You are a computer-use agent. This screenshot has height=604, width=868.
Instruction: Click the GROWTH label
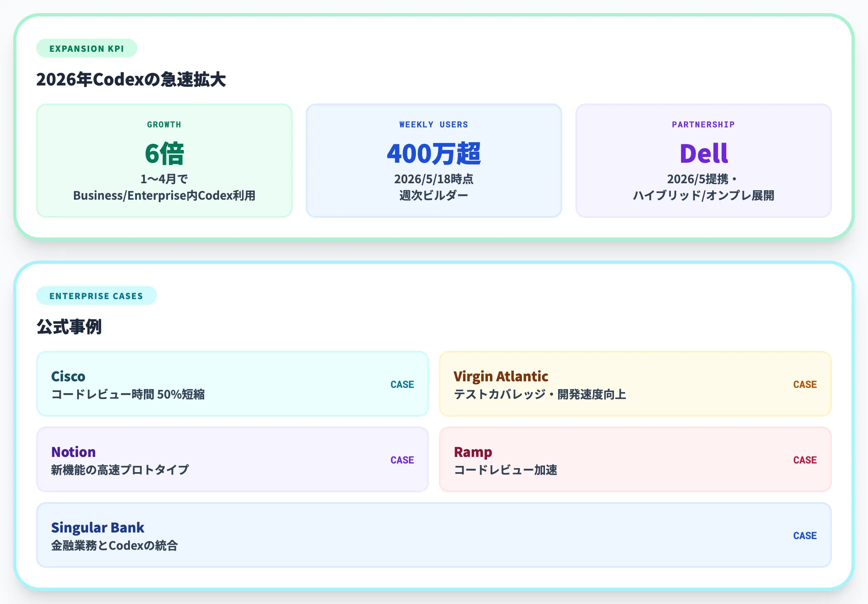point(164,124)
